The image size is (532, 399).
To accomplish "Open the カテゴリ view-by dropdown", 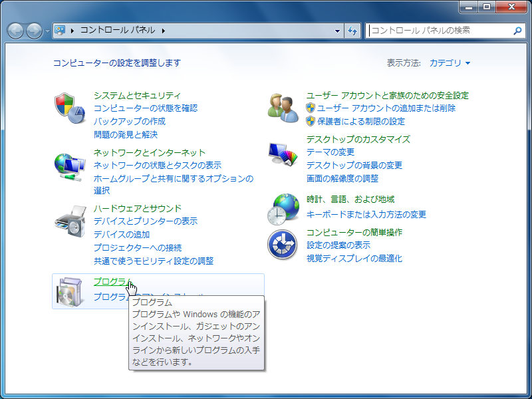I will click(x=450, y=63).
